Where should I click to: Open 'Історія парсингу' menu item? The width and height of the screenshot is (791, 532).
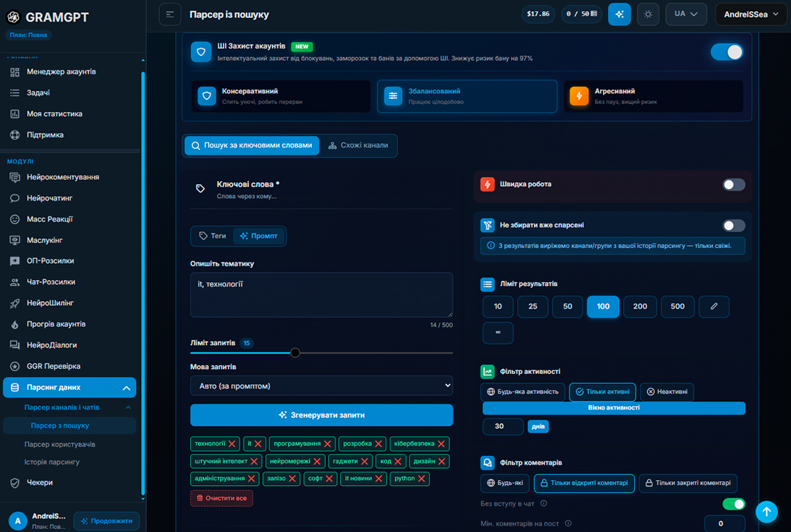52,462
